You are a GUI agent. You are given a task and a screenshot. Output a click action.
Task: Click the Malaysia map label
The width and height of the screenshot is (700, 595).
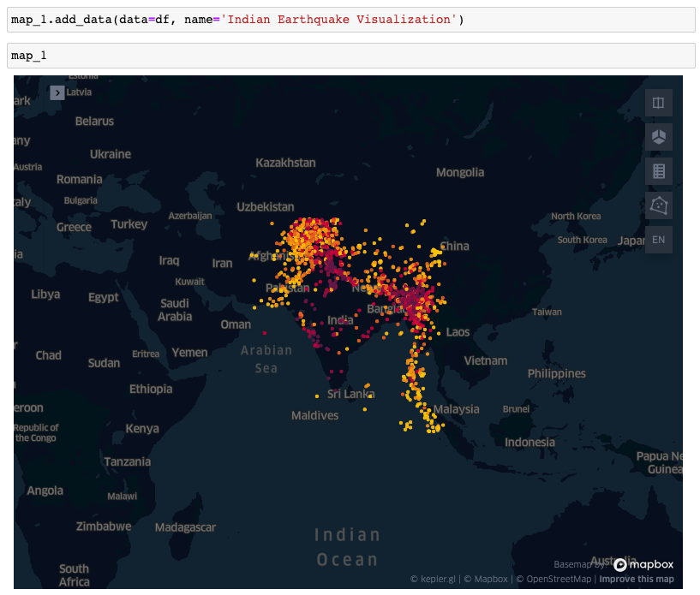457,409
